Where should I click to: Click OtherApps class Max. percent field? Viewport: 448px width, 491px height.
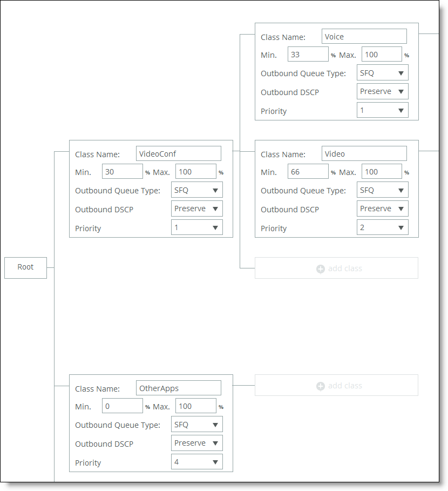(196, 406)
